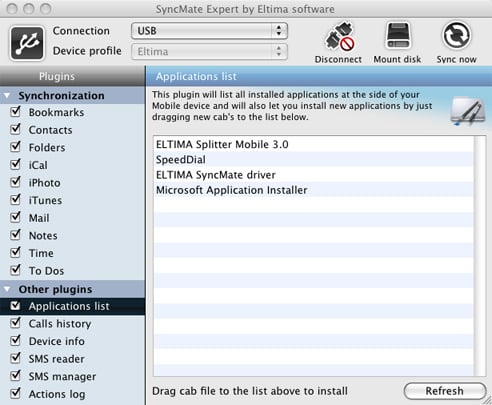Viewport: 492px width, 405px height.
Task: Show the Actions log plugin
Action: tap(57, 395)
